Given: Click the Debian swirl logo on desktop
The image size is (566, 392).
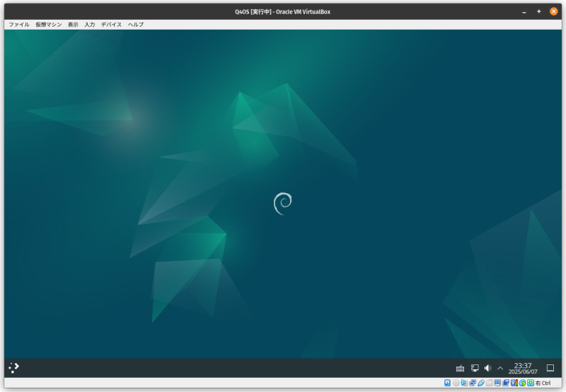Looking at the screenshot, I should [282, 204].
